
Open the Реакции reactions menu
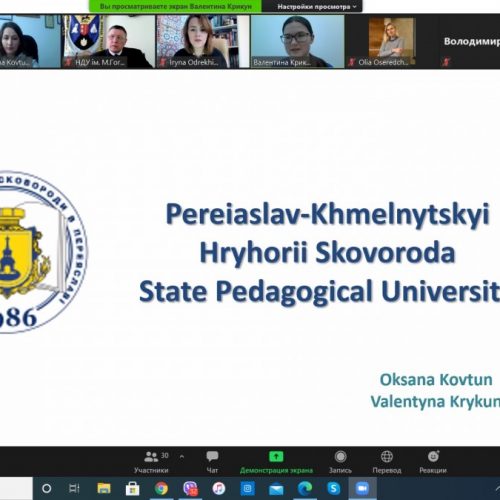tap(433, 462)
